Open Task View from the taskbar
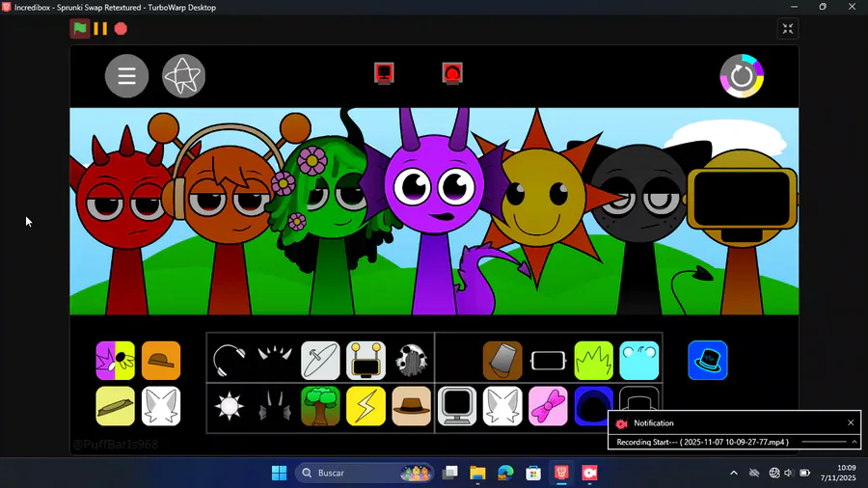 click(449, 474)
